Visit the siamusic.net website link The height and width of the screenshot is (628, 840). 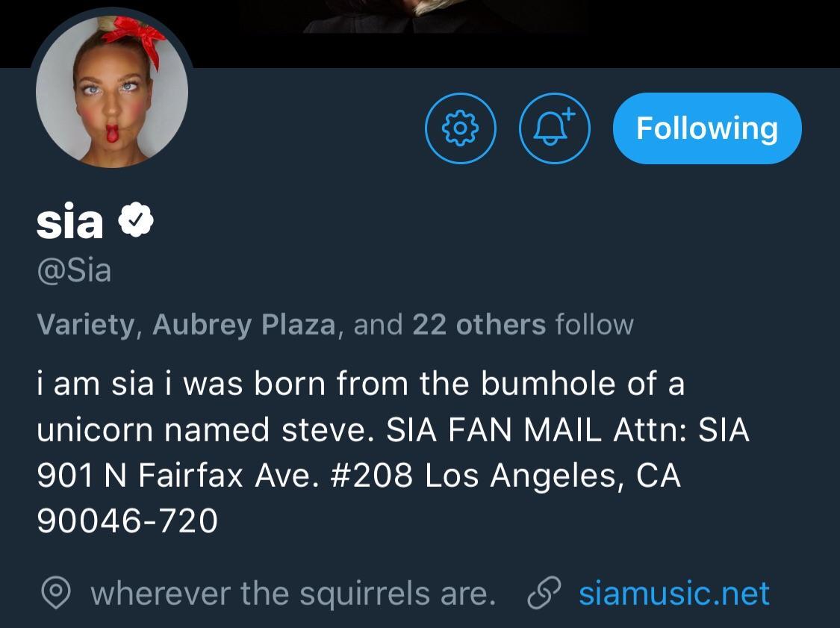tap(673, 593)
